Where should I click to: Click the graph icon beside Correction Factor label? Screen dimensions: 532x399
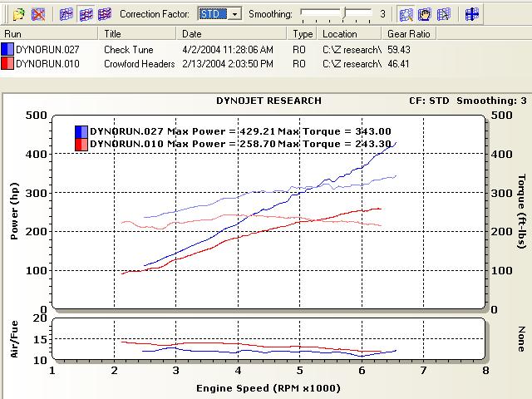[x=104, y=14]
